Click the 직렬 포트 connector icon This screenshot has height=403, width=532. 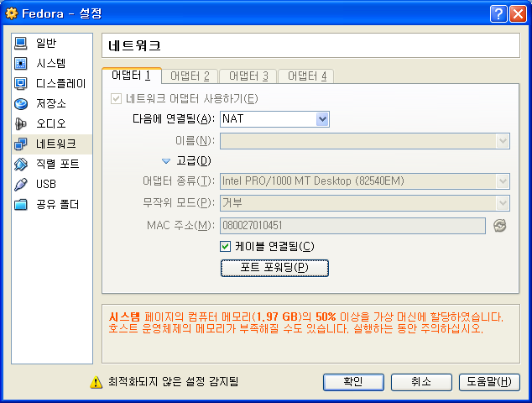click(20, 164)
